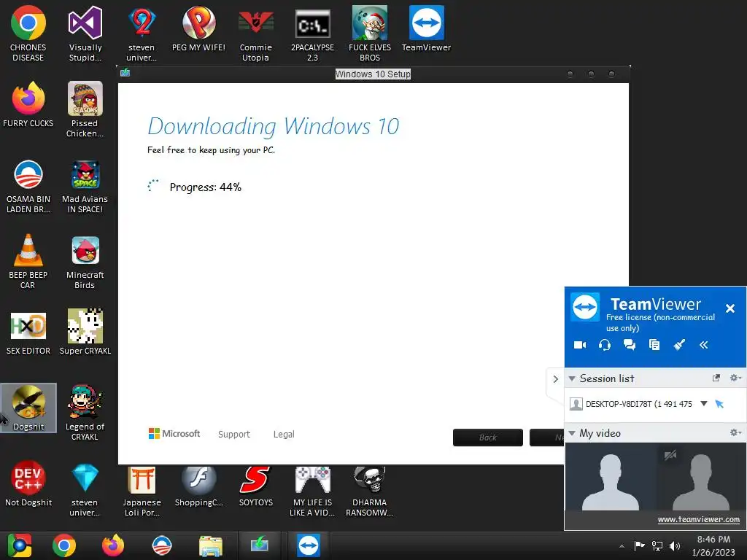Open the MY LIFE IS LIKE A VID gamepad icon
Image resolution: width=747 pixels, height=560 pixels.
[x=312, y=491]
